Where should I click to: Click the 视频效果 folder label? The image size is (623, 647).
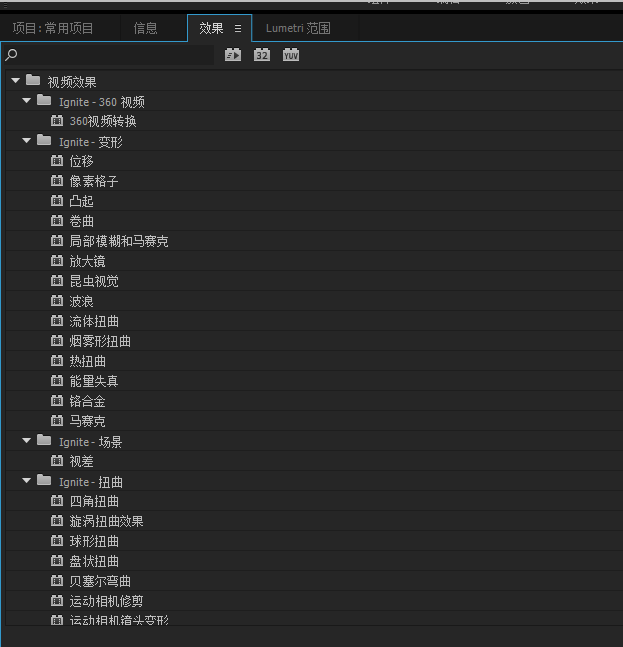(x=72, y=82)
